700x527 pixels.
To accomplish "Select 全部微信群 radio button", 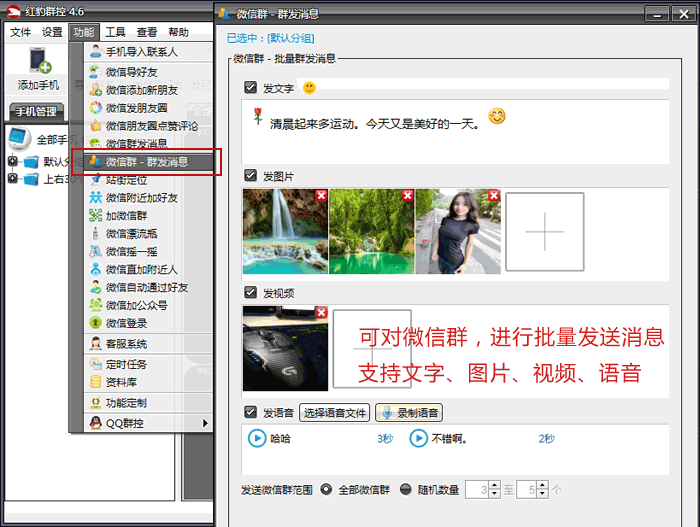I will 326,489.
